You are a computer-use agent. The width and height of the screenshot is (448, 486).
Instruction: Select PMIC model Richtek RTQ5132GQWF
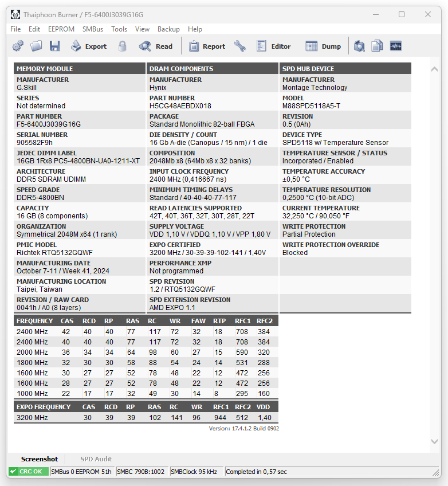(x=54, y=253)
